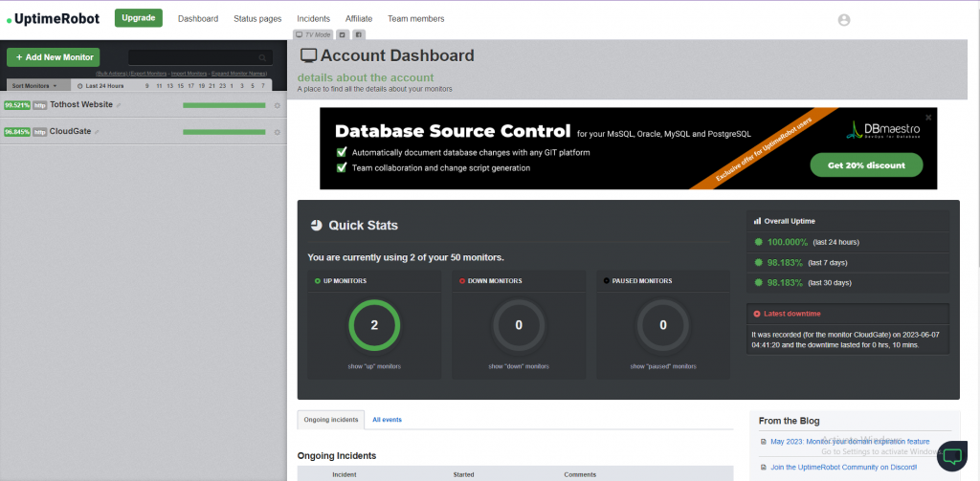
Task: Switch to the TV Mode tab
Action: pyautogui.click(x=313, y=34)
